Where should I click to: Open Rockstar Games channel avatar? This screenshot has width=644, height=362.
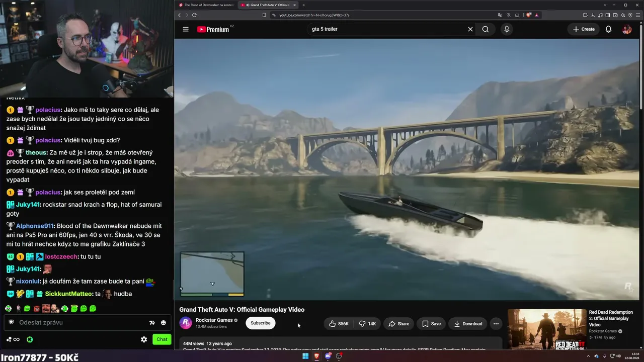[186, 323]
